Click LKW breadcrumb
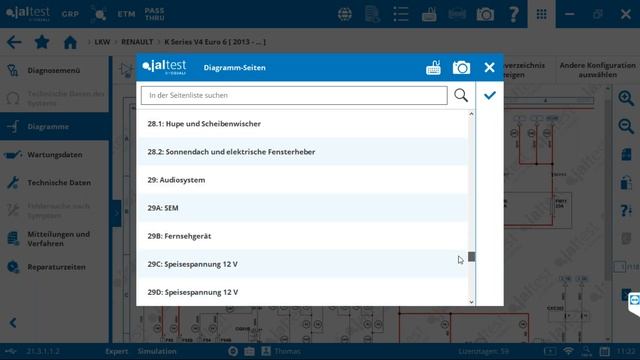The image size is (640, 360). click(x=102, y=42)
